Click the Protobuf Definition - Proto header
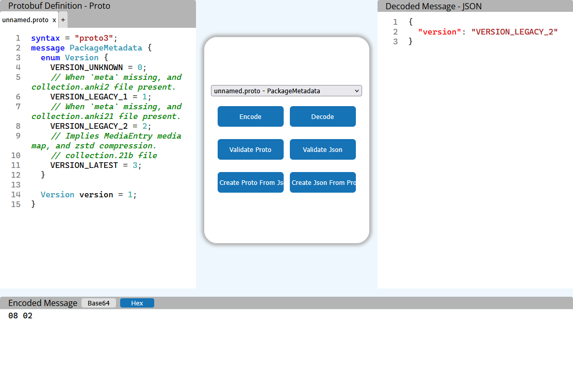The height and width of the screenshot is (392, 573). 59,6
